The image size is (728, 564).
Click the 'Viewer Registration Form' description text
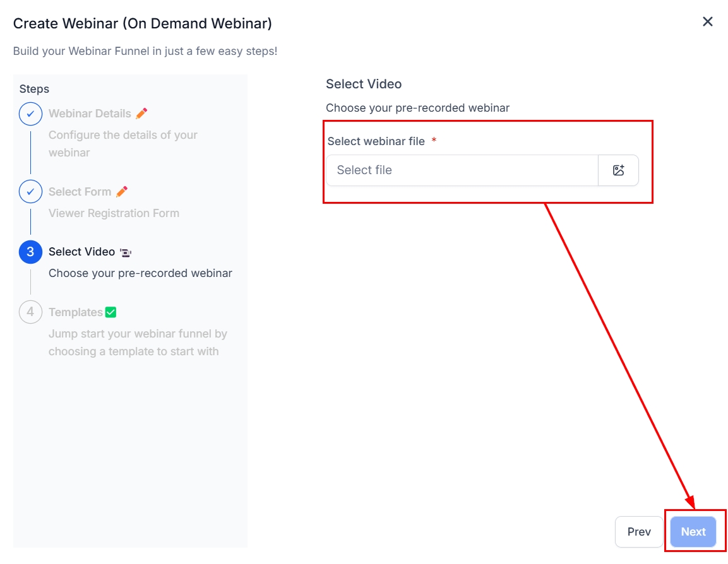click(x=114, y=213)
